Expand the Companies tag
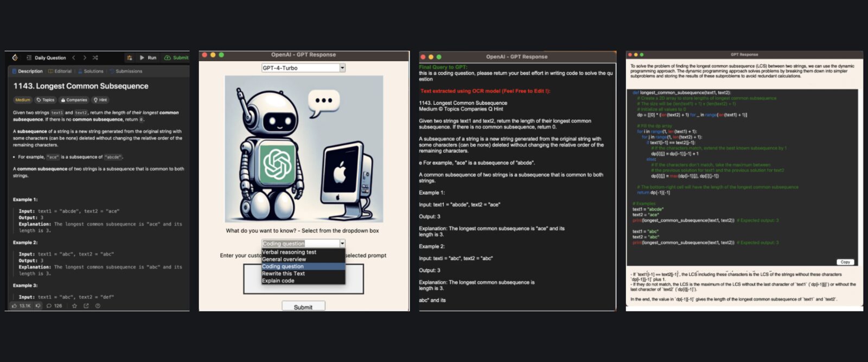Image resolution: width=868 pixels, height=362 pixels. coord(74,100)
